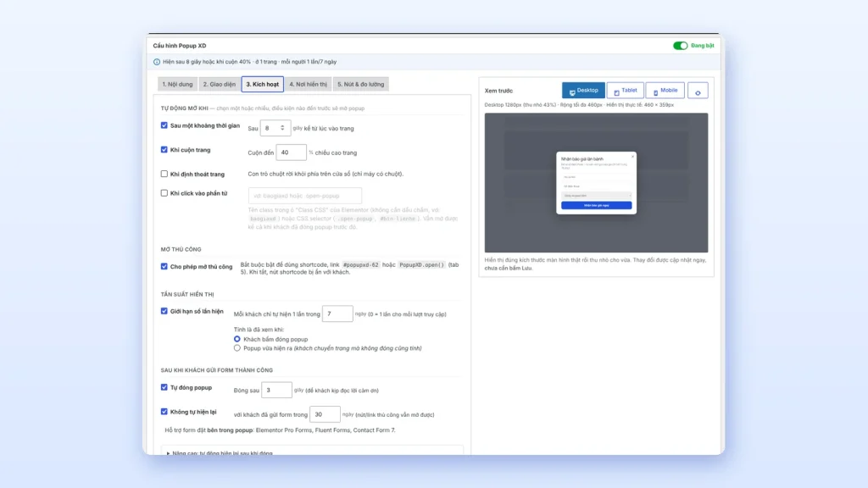Open the '1. Nội dung' tab

178,84
